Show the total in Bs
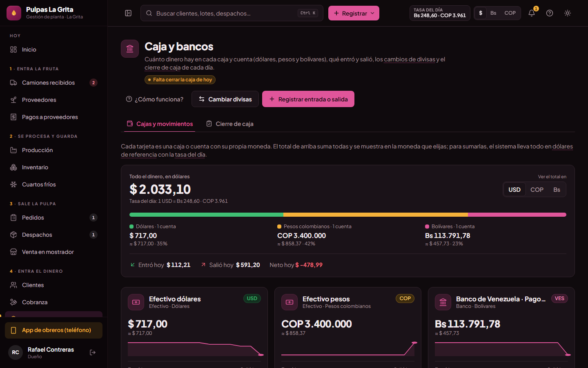Image resolution: width=588 pixels, height=368 pixels. [x=557, y=190]
